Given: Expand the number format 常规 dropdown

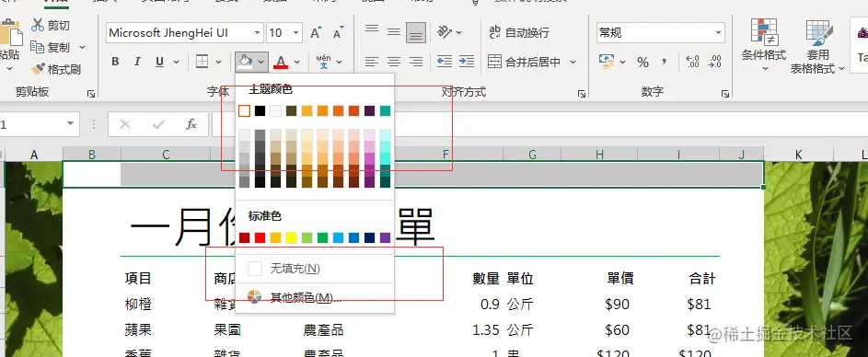Looking at the screenshot, I should 719,33.
